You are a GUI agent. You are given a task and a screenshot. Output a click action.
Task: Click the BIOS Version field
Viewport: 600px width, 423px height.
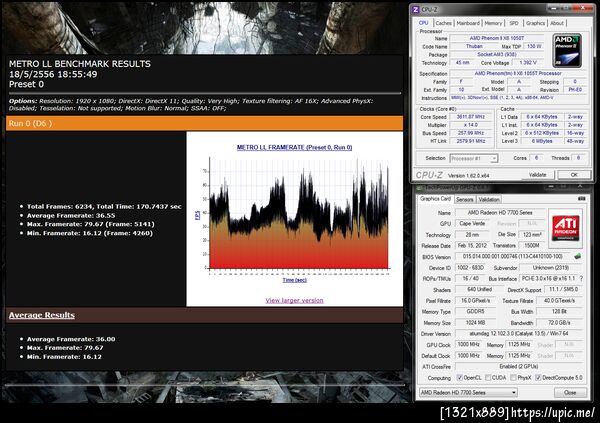click(513, 256)
